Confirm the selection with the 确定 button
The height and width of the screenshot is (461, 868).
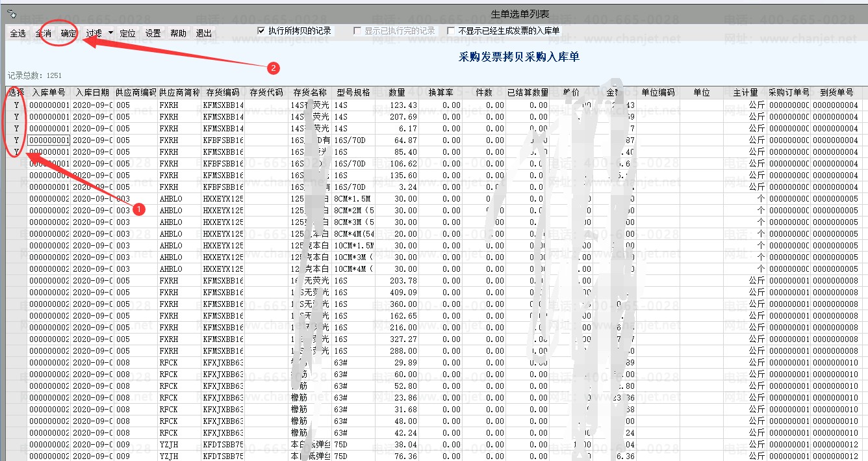point(68,33)
